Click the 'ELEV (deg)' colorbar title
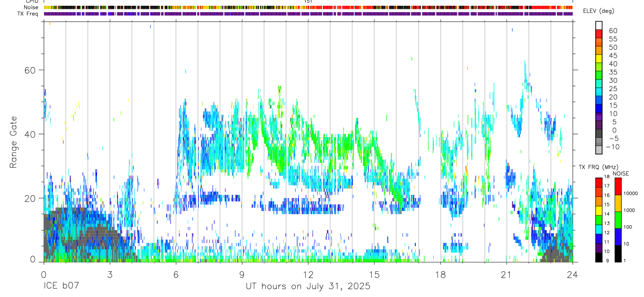Screen dimensions: 644x297 pos(598,11)
